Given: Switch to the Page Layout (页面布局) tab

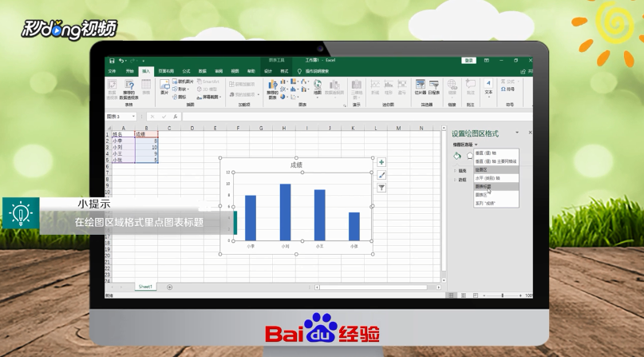Looking at the screenshot, I should coord(166,72).
